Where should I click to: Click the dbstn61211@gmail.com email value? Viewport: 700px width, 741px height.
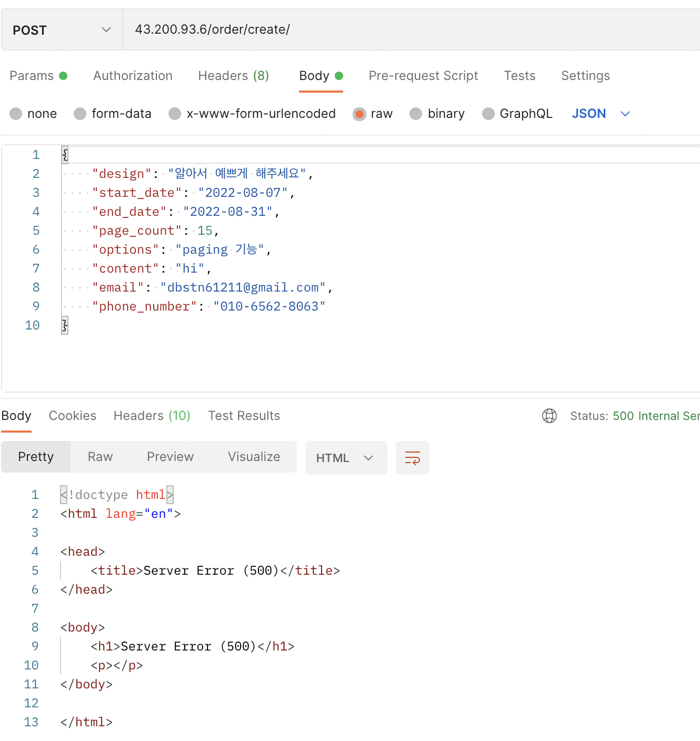(x=243, y=287)
